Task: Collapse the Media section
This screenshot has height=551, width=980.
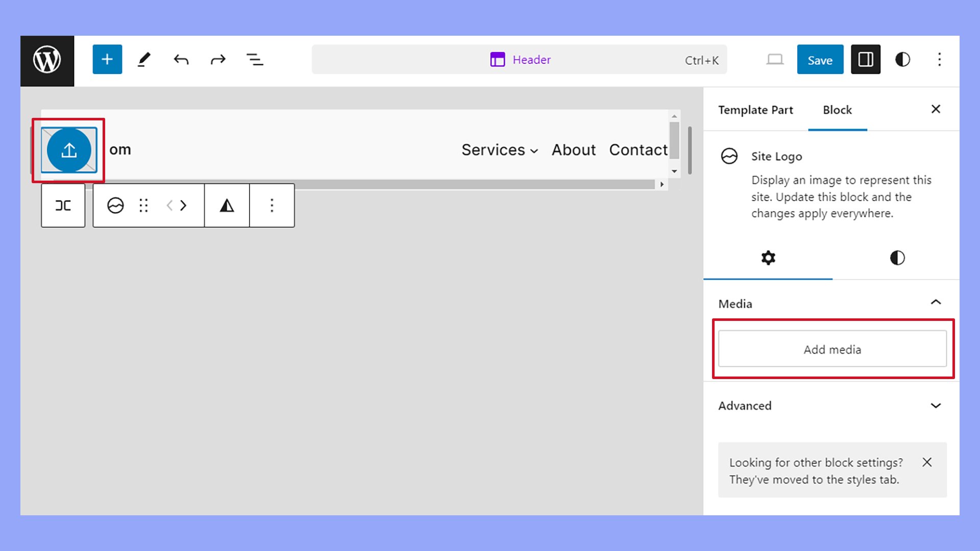Action: 936,303
